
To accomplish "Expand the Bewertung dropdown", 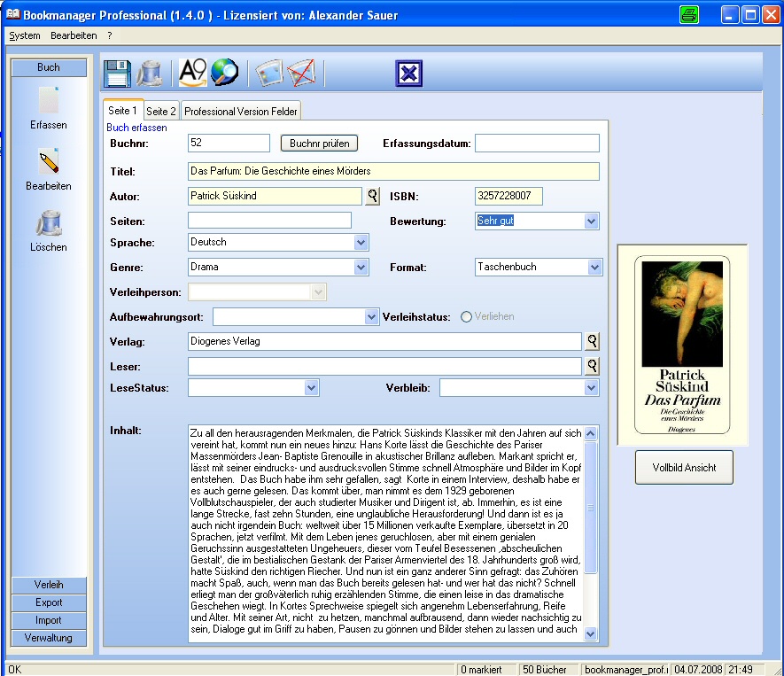I will [592, 221].
